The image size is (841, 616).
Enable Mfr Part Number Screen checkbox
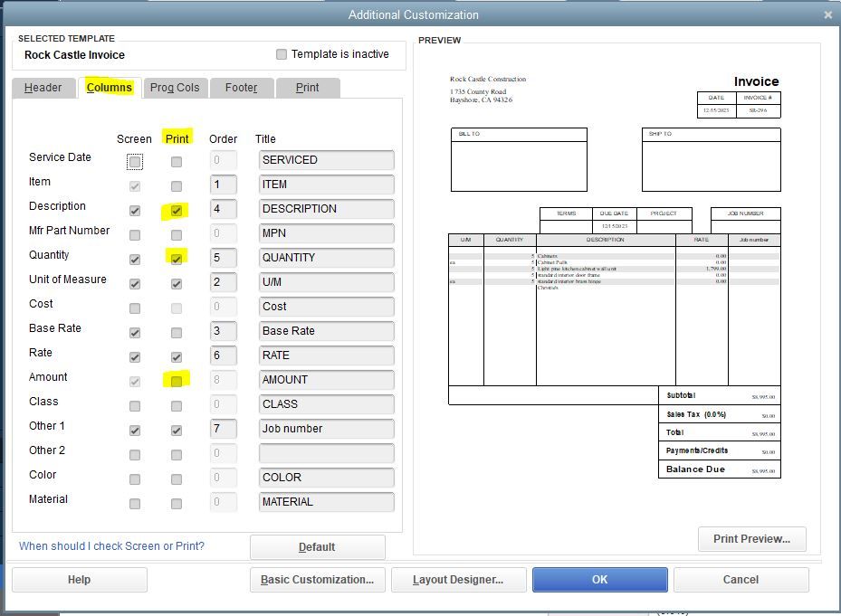click(135, 235)
